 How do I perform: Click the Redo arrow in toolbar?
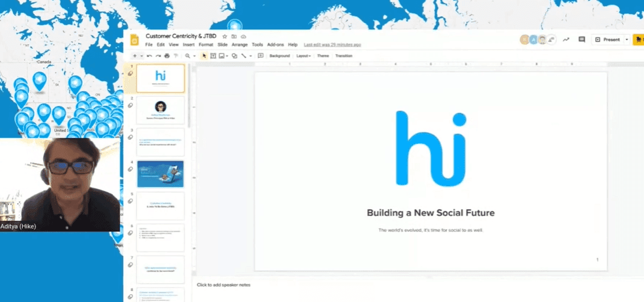pos(158,56)
